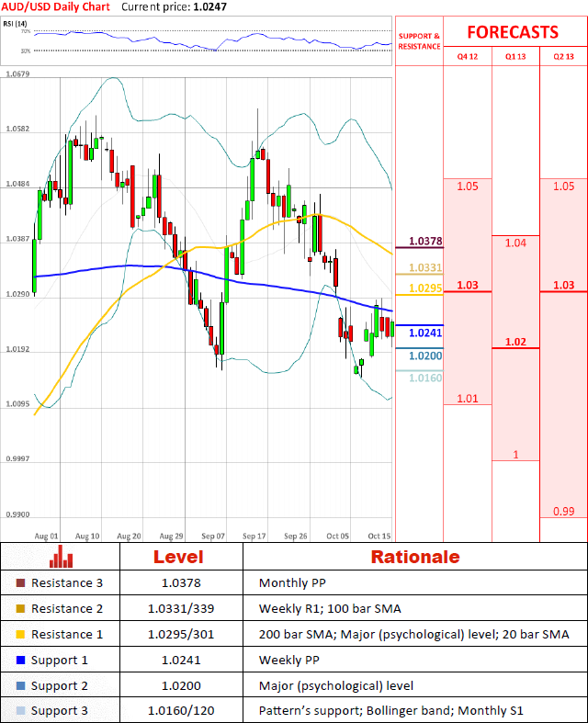This screenshot has height=723, width=588.
Task: Switch to the Q1 13 forecast column
Action: pos(515,57)
